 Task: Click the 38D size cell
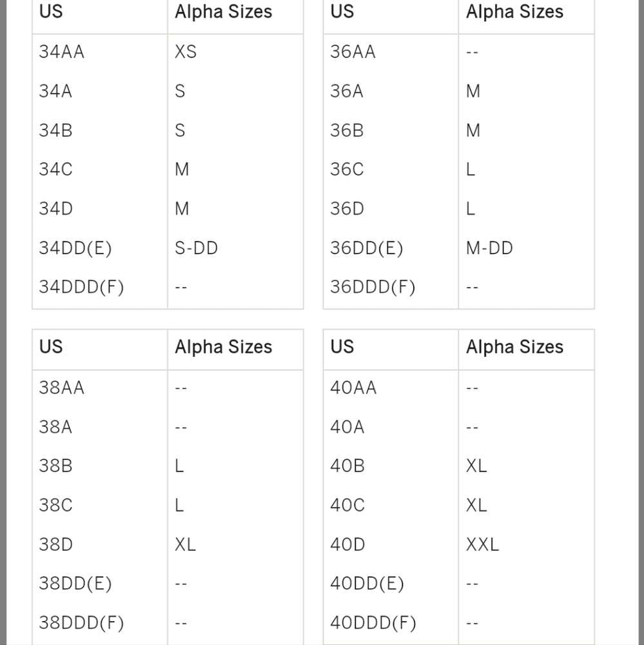[56, 544]
